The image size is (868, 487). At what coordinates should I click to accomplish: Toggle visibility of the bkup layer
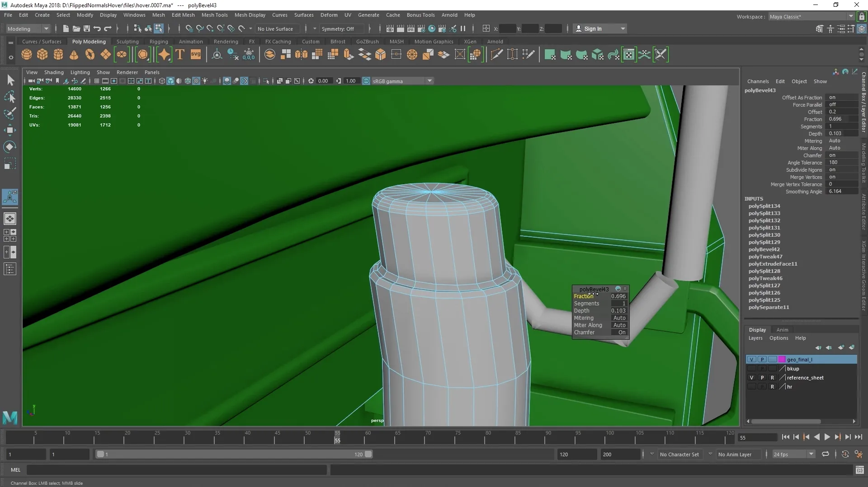[751, 369]
